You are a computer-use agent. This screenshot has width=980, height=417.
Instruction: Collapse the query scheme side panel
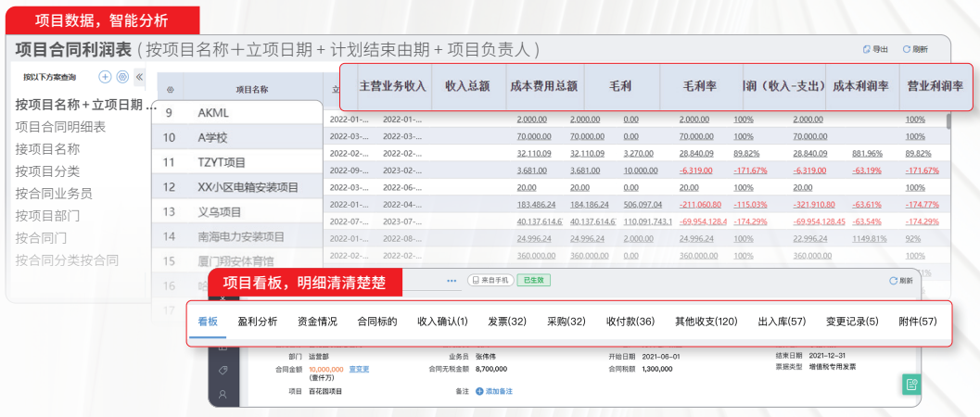(139, 77)
